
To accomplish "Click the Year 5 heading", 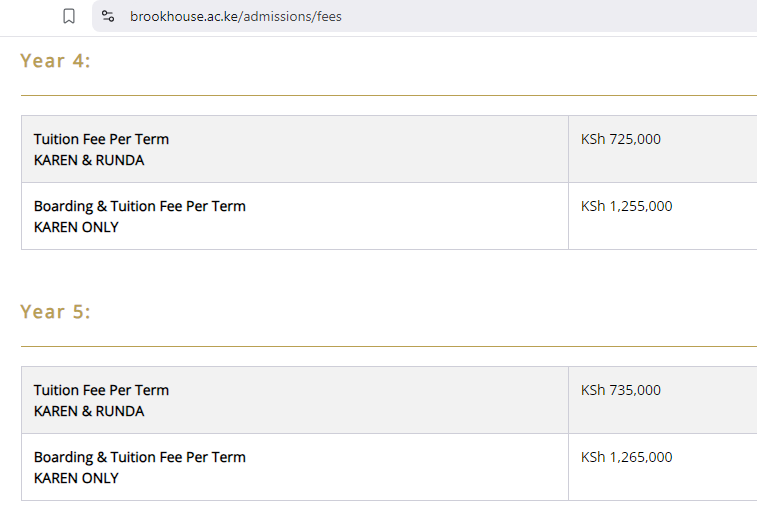I will 55,312.
